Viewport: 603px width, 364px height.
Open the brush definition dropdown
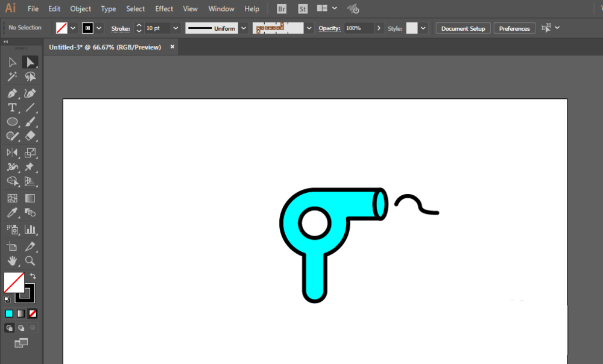[x=309, y=28]
